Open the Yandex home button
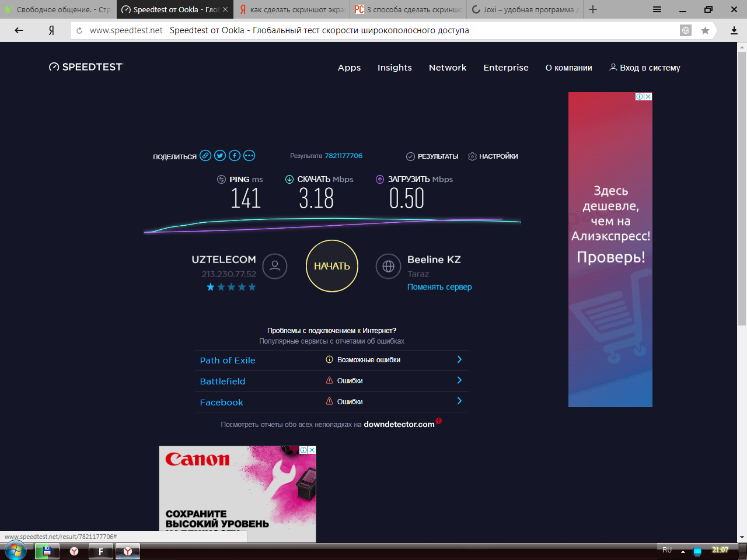747x560 pixels. click(51, 30)
